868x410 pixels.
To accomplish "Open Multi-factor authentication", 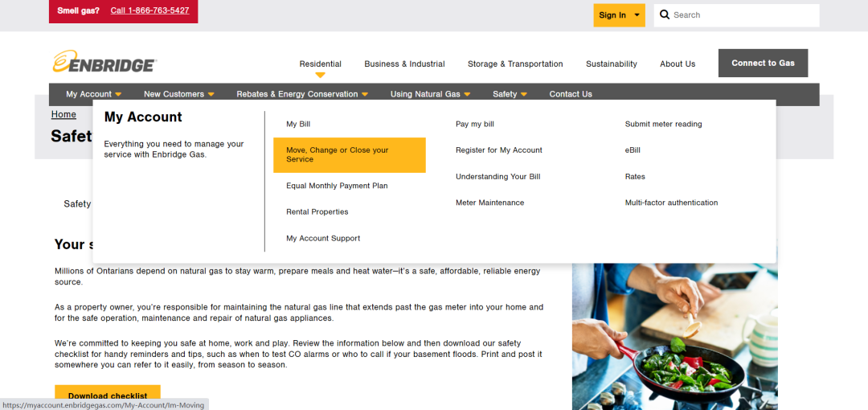I will point(671,203).
